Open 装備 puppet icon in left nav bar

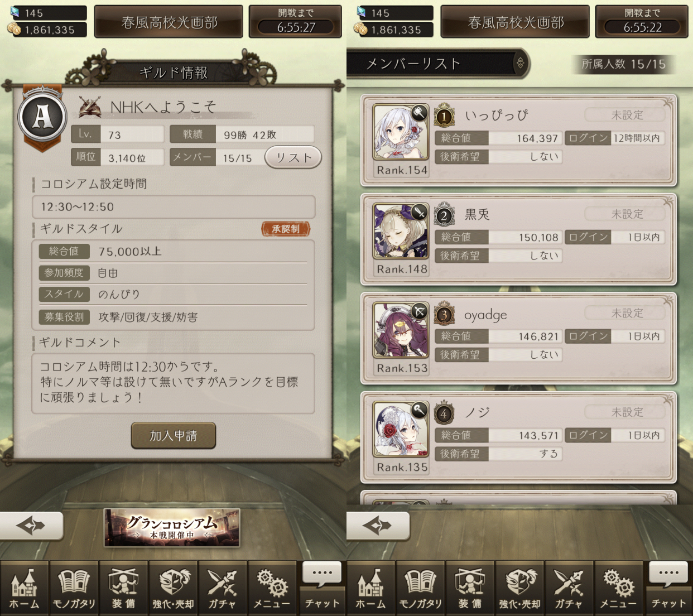pos(123,589)
